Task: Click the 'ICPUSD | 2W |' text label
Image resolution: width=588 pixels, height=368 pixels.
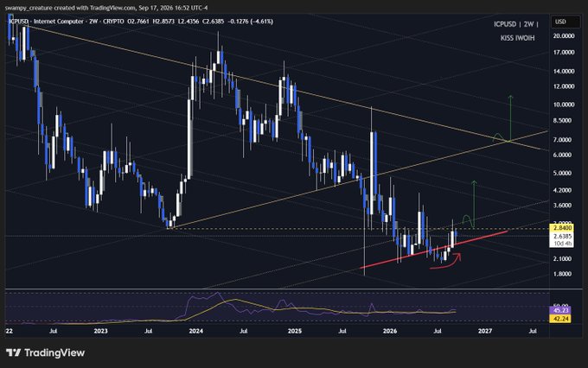Action: [515, 24]
